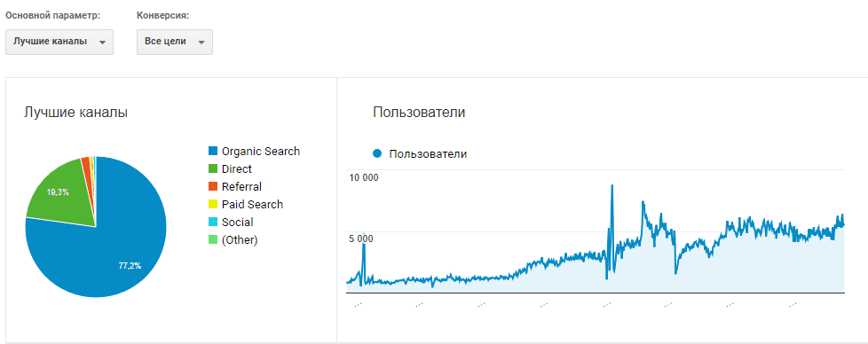Select the Direct legend label

(236, 168)
